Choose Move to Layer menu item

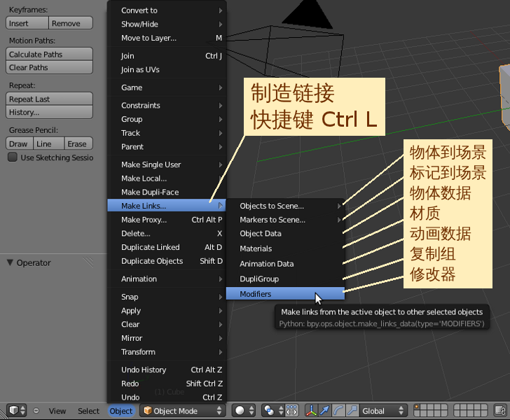(167, 38)
